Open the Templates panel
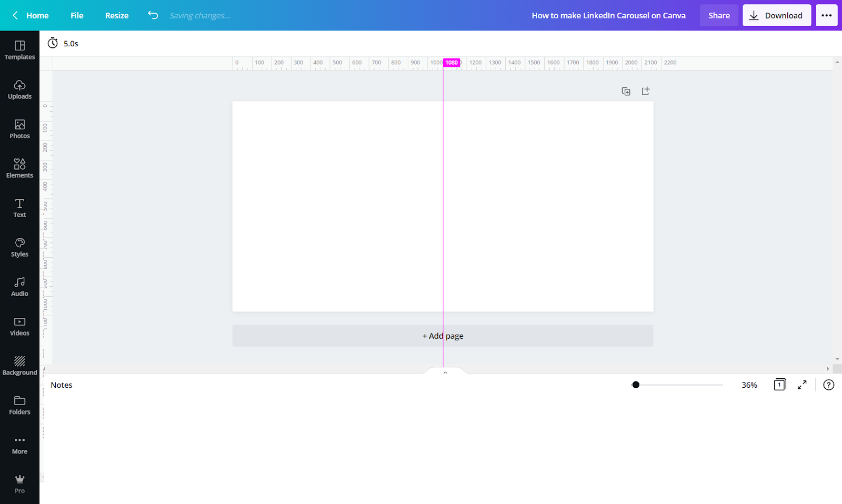Viewport: 842px width, 504px height. [x=19, y=50]
